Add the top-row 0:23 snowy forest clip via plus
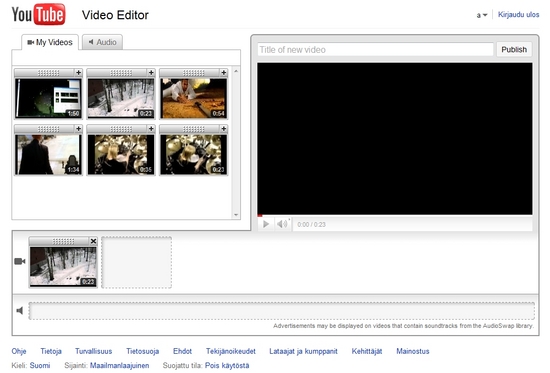550x373 pixels. (151, 73)
